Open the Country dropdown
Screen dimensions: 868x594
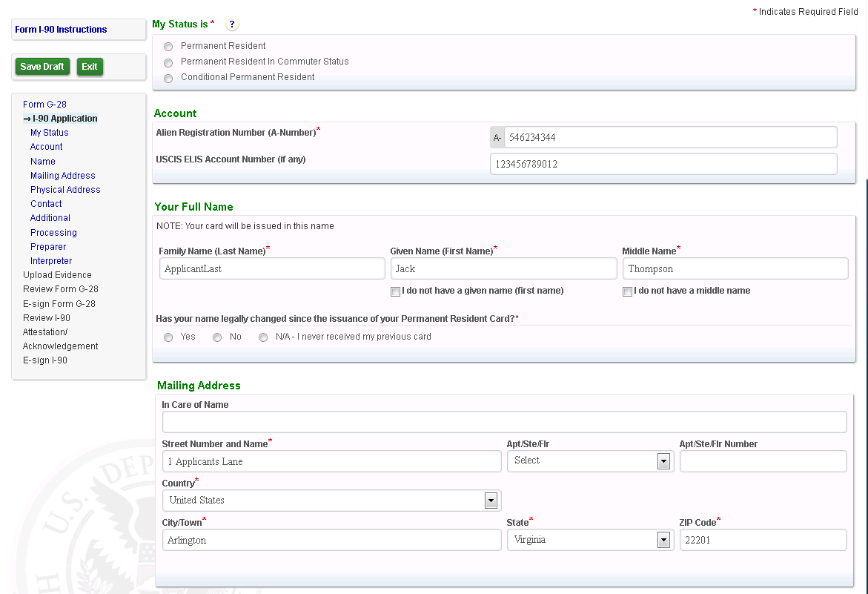point(491,501)
